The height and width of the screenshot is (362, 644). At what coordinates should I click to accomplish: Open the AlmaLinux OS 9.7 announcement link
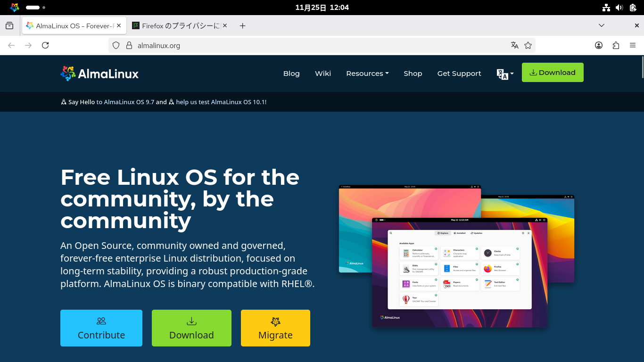(125, 102)
